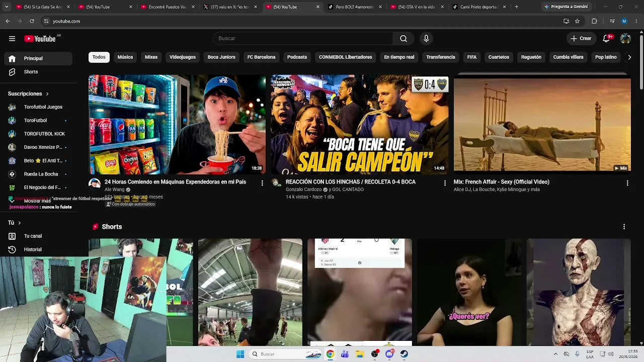Expand subscriptions with Mostrar más

click(x=38, y=201)
